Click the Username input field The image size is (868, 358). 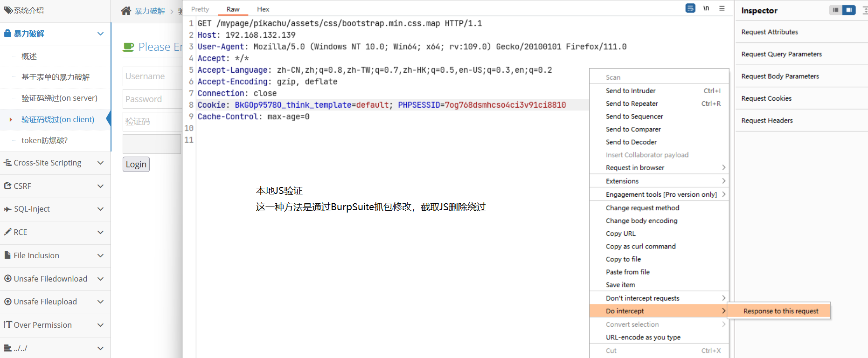(x=152, y=76)
